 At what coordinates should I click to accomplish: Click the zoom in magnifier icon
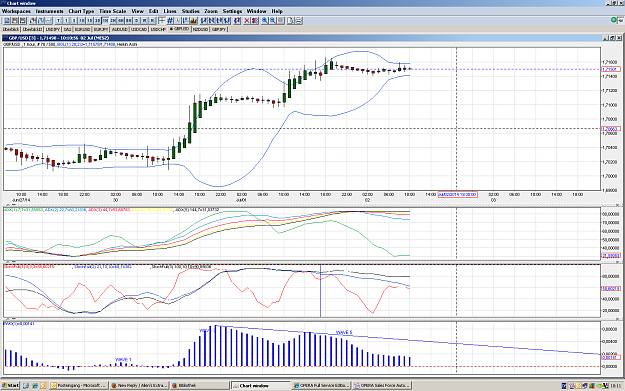(x=265, y=20)
